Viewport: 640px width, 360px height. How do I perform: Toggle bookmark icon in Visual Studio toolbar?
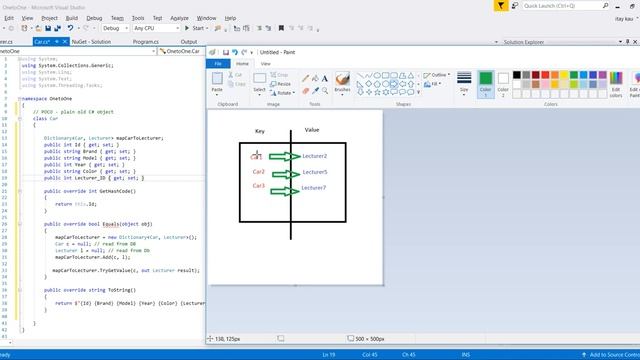(281, 28)
